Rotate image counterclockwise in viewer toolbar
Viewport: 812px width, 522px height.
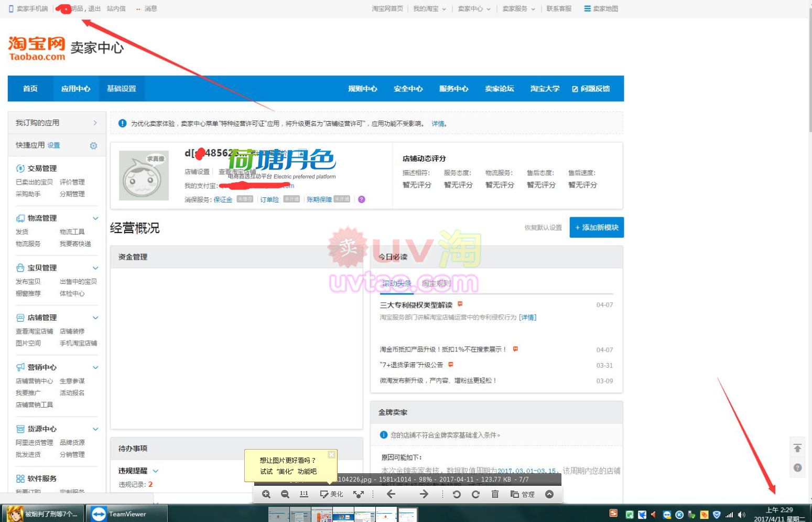457,494
